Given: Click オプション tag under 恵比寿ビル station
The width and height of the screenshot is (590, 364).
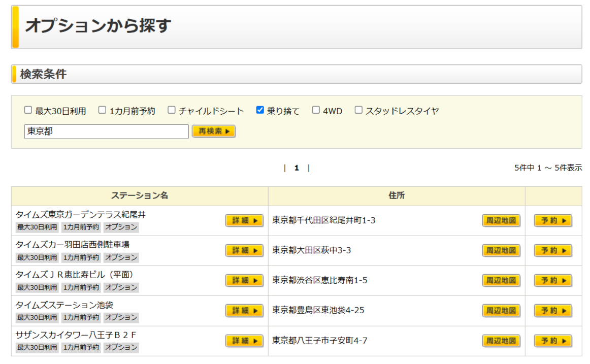Looking at the screenshot, I should 121,288.
